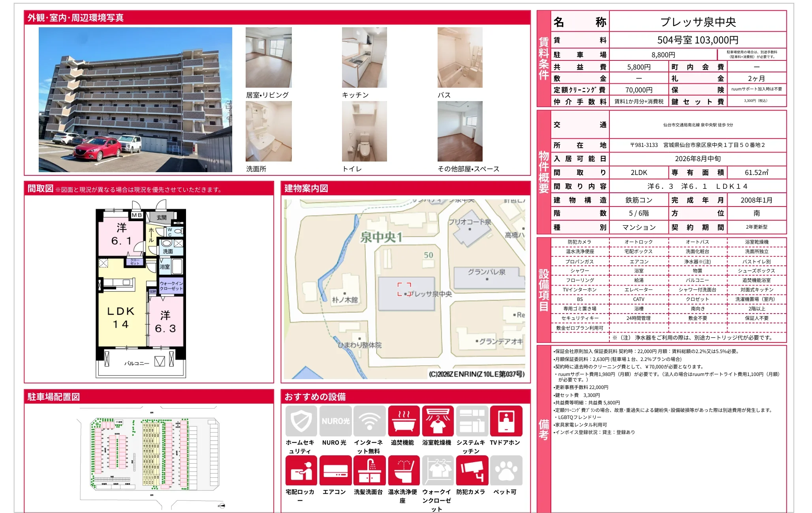Image resolution: width=812 pixels, height=513 pixels.
Task: Open the 洗面所 washroom photo
Action: click(x=269, y=131)
